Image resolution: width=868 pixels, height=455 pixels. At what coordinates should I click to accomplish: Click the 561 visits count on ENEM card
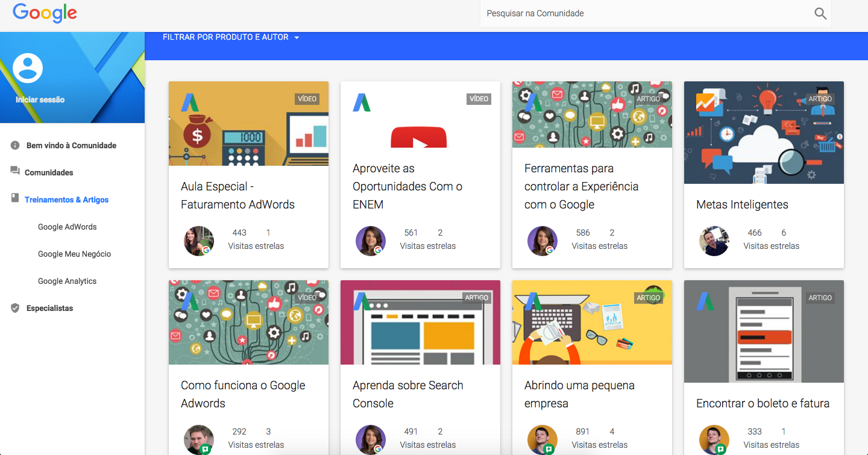pyautogui.click(x=411, y=233)
